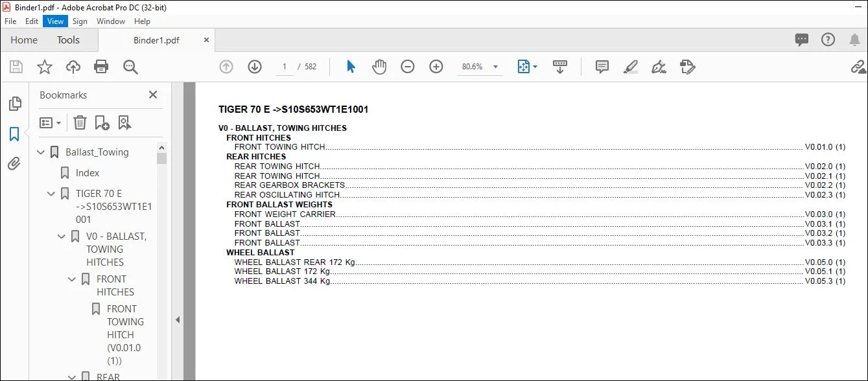The width and height of the screenshot is (868, 381).
Task: Open notifications bell icon
Action: tap(855, 40)
